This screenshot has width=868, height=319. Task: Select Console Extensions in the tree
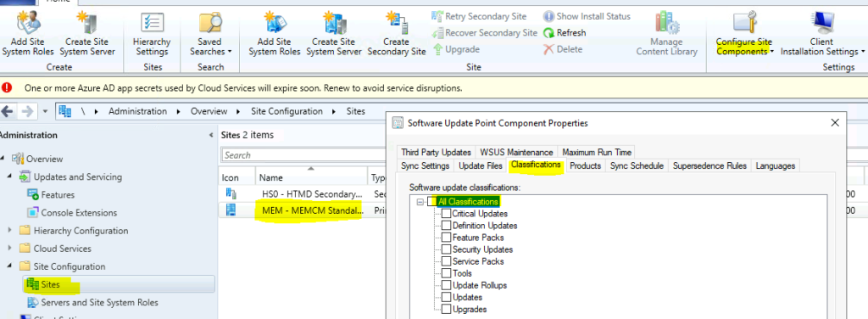(x=79, y=213)
